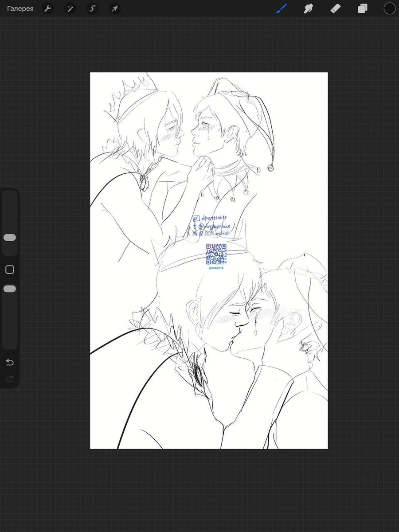The width and height of the screenshot is (399, 532).
Task: Undo the last action
Action: [9, 363]
